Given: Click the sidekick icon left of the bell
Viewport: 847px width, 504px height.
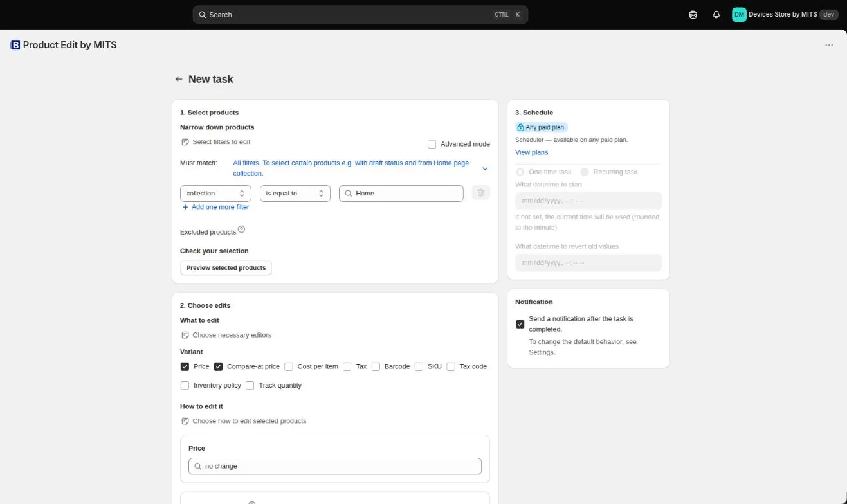Looking at the screenshot, I should click(693, 14).
